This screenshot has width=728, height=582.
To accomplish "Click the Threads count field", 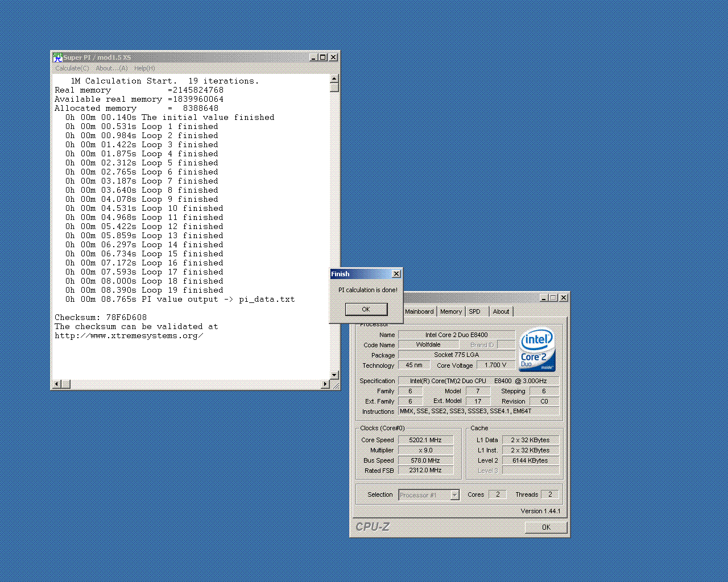I will pyautogui.click(x=550, y=494).
